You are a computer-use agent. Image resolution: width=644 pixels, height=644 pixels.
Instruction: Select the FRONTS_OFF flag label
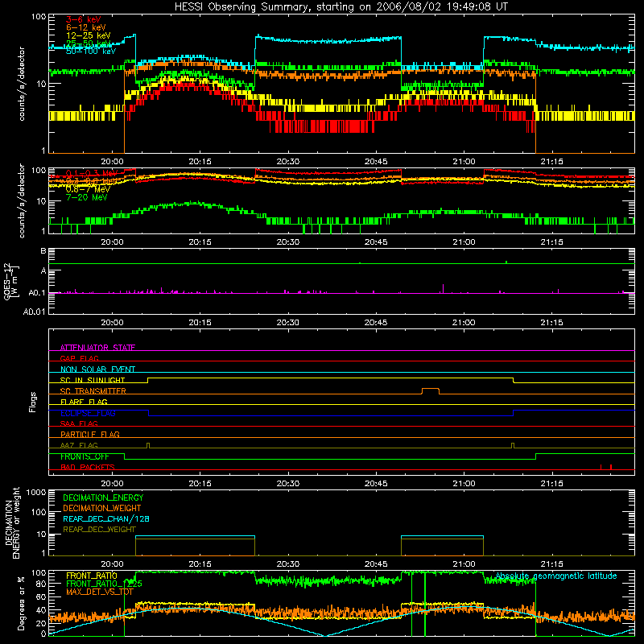85,456
